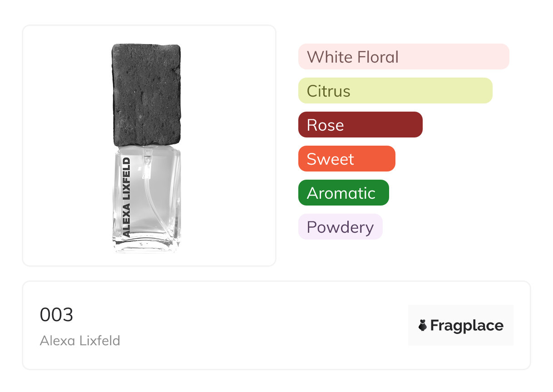Screen dimensions: 553x392
Task: Click the Fragplace wordmark text
Action: pyautogui.click(x=467, y=325)
